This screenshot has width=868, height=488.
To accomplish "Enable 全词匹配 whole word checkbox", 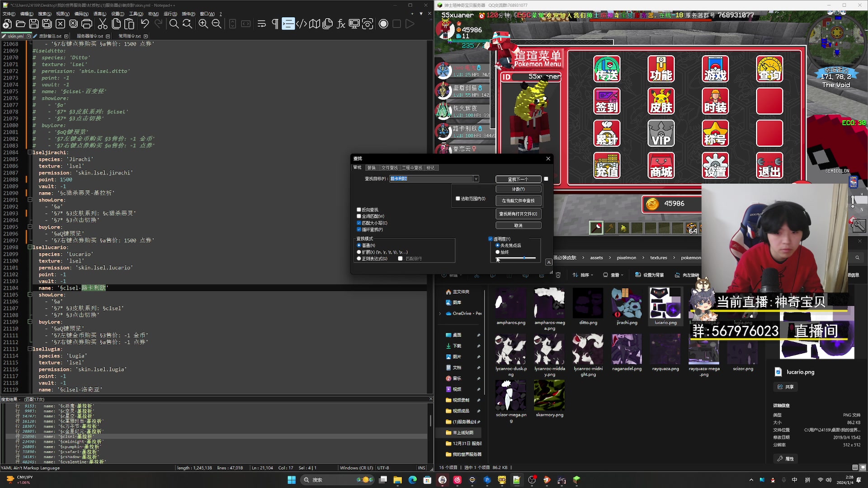I will point(359,216).
